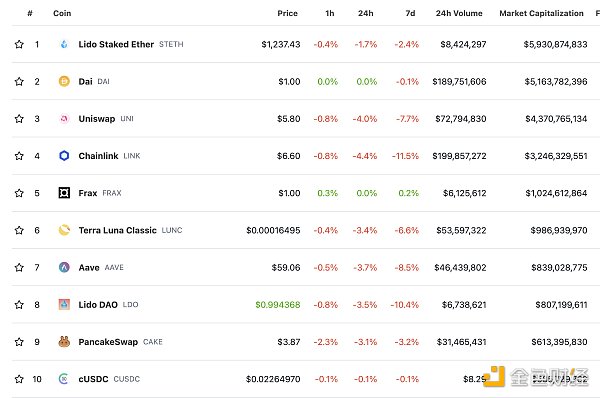Click the Uniswap unicorn logo

(x=64, y=119)
